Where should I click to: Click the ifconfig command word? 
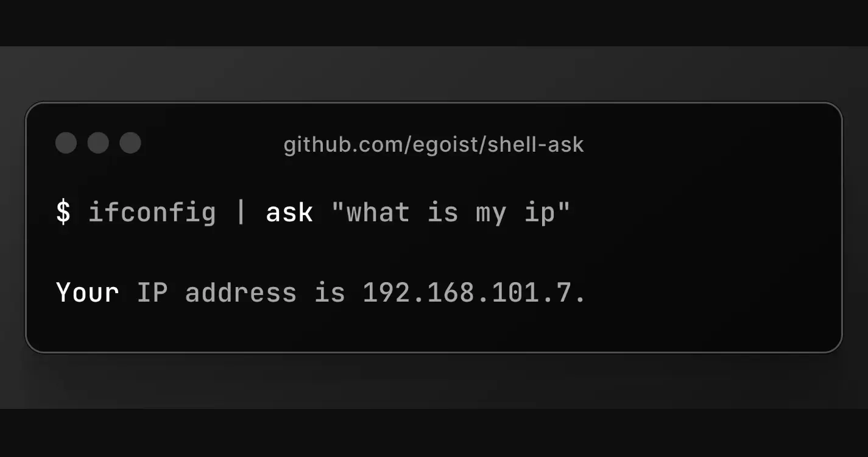pos(152,213)
